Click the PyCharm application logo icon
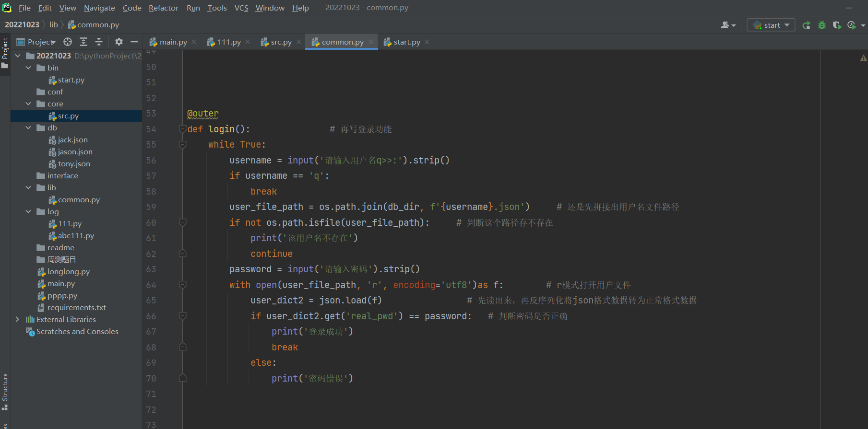Image resolution: width=868 pixels, height=429 pixels. click(7, 8)
